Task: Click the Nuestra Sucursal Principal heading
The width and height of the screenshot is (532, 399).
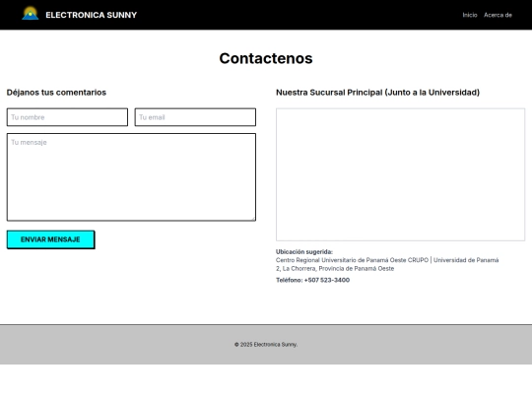Action: tap(377, 93)
